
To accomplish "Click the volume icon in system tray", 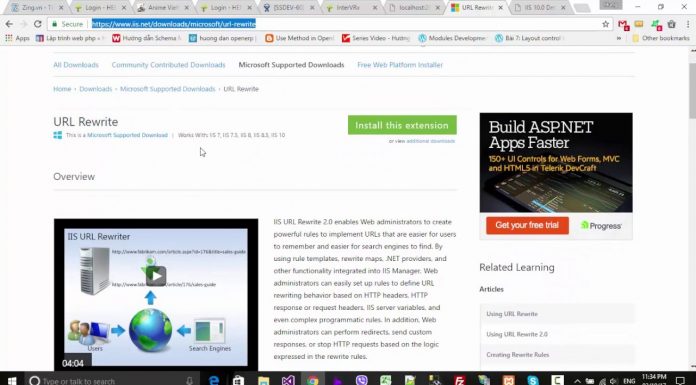I will point(613,381).
